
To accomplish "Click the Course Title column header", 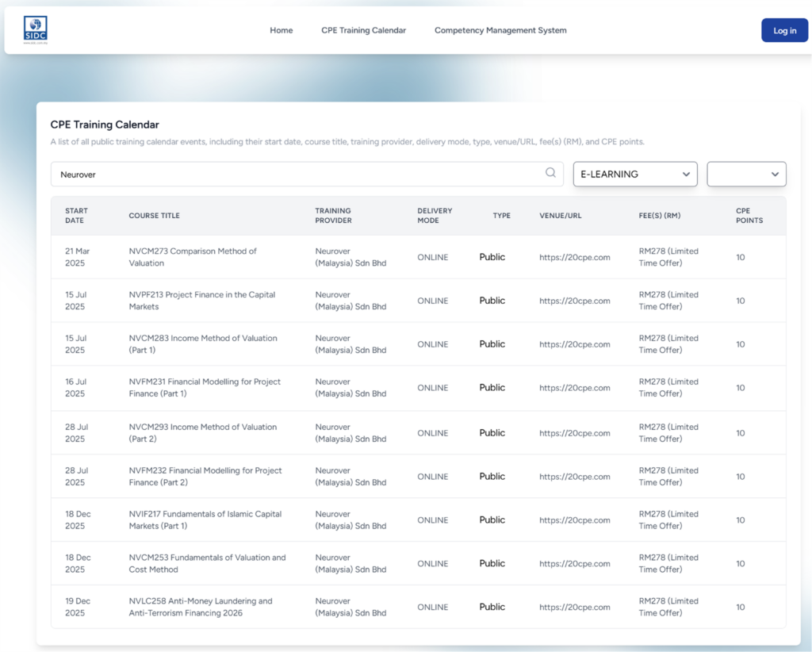I will (154, 216).
